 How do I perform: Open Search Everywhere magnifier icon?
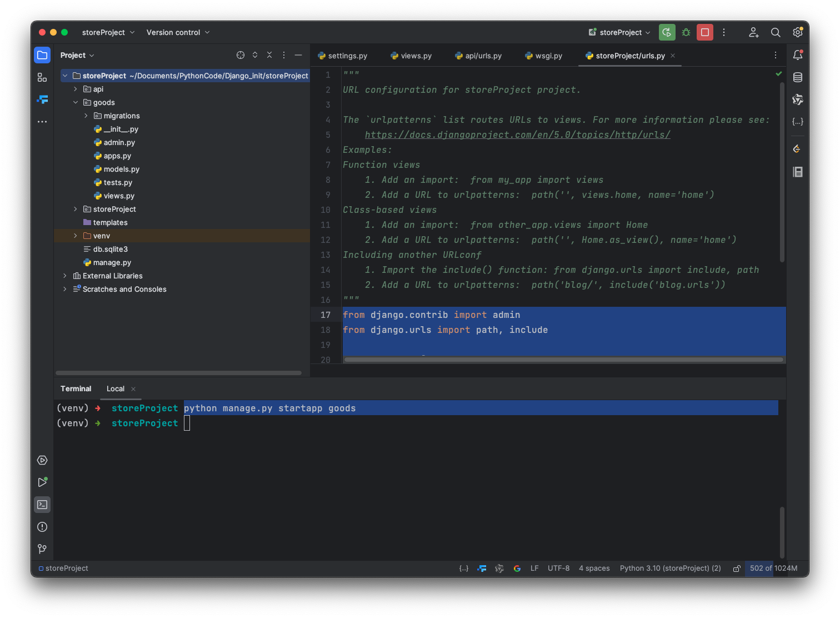click(776, 32)
